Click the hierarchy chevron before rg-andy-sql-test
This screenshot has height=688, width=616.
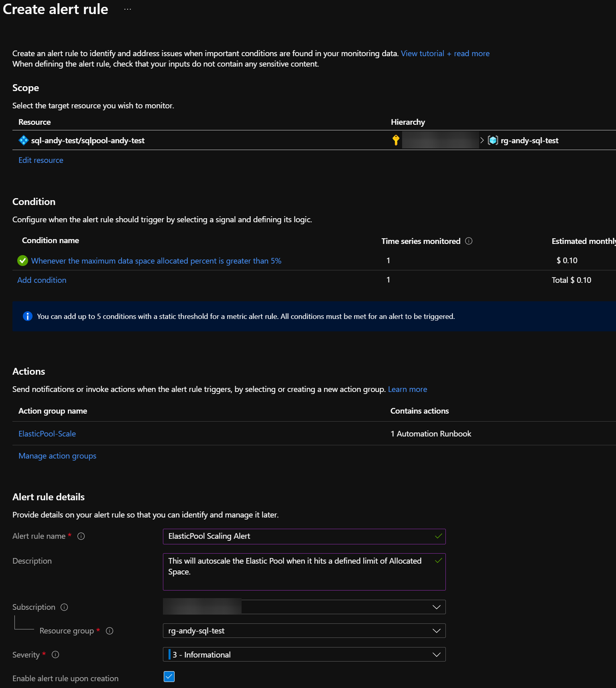tap(482, 140)
